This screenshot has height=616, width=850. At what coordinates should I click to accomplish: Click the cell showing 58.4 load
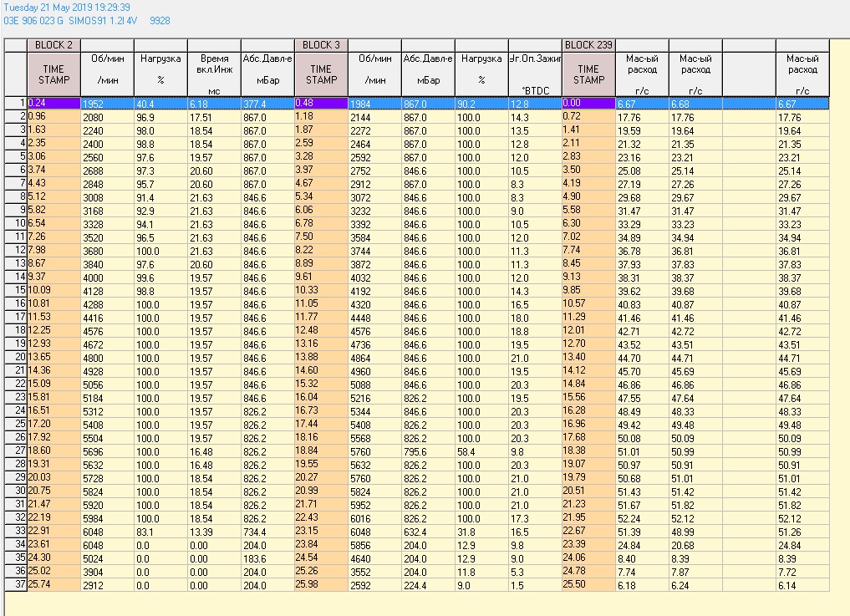481,452
